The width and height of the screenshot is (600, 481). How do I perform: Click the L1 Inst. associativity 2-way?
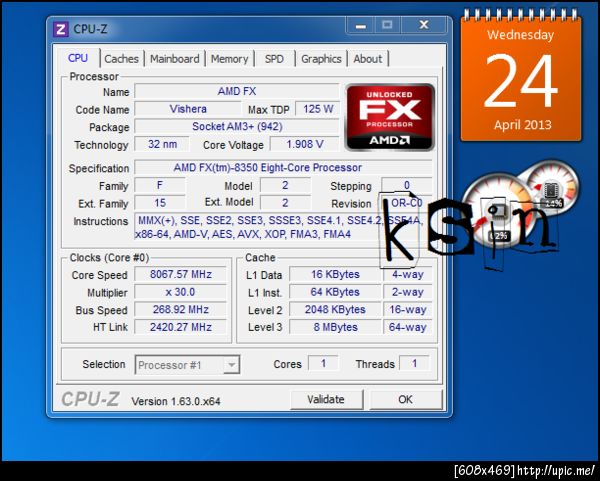[x=408, y=292]
